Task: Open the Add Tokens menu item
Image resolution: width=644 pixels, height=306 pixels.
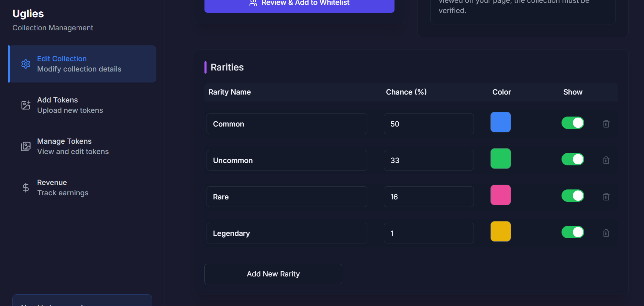Action: 70,105
